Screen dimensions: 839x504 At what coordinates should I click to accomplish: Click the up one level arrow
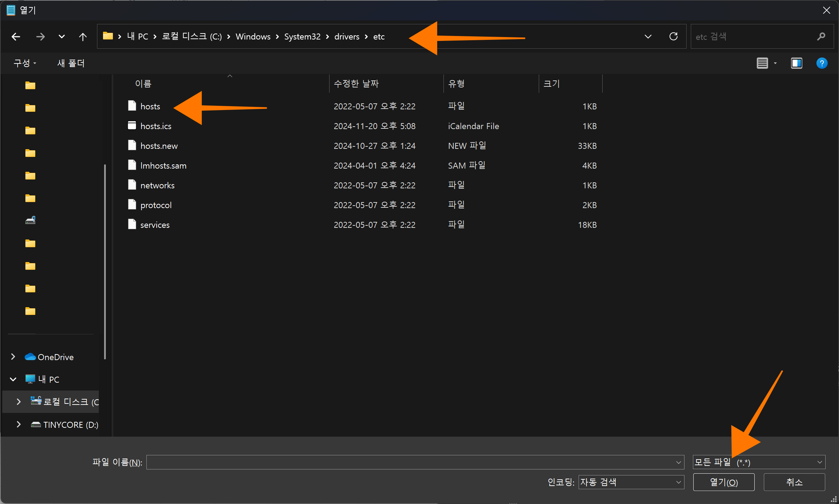click(x=83, y=37)
